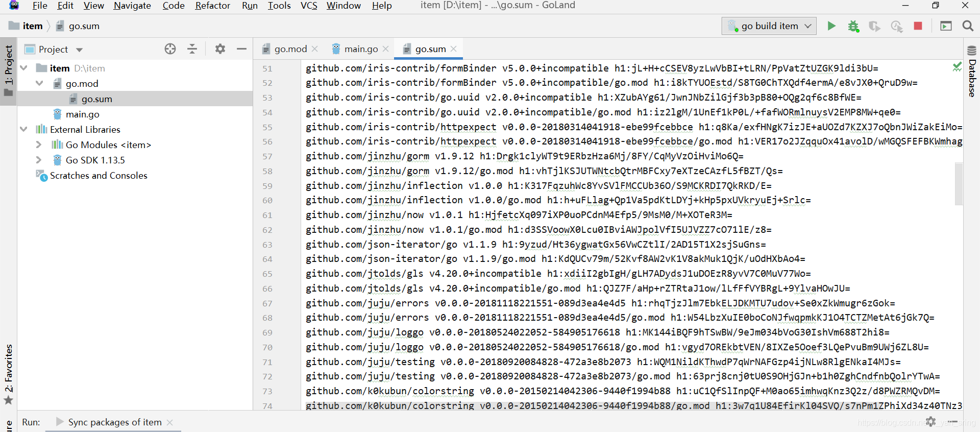Open the View menu
Screen dimensions: 980x432
coord(94,6)
